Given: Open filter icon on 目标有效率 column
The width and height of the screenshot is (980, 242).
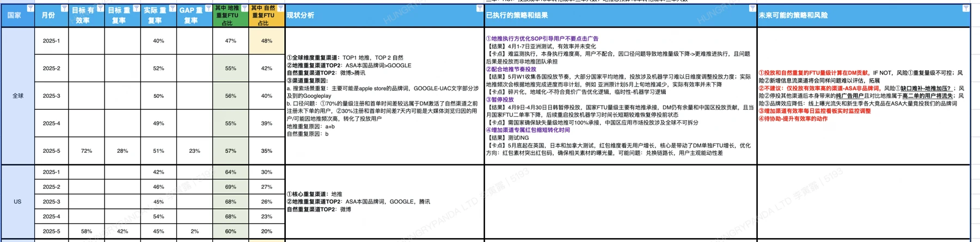Looking at the screenshot, I should click(100, 8).
